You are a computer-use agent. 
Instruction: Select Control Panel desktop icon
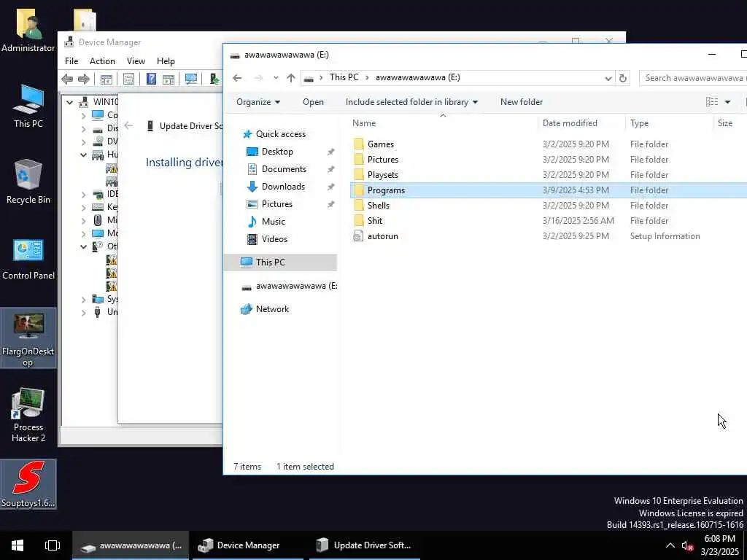click(x=28, y=260)
